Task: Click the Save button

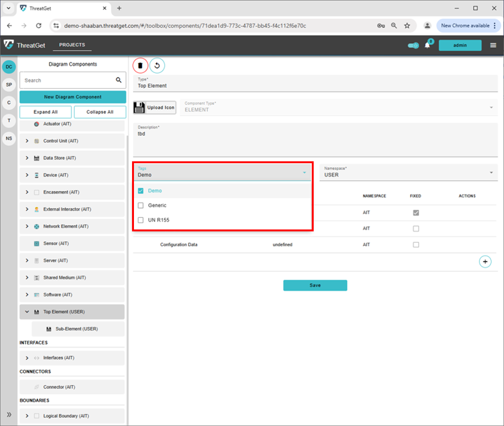Action: coord(315,286)
